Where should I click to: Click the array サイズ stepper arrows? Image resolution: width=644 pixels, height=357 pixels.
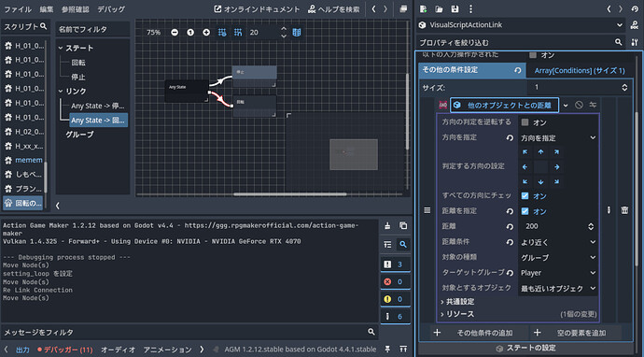coord(624,87)
